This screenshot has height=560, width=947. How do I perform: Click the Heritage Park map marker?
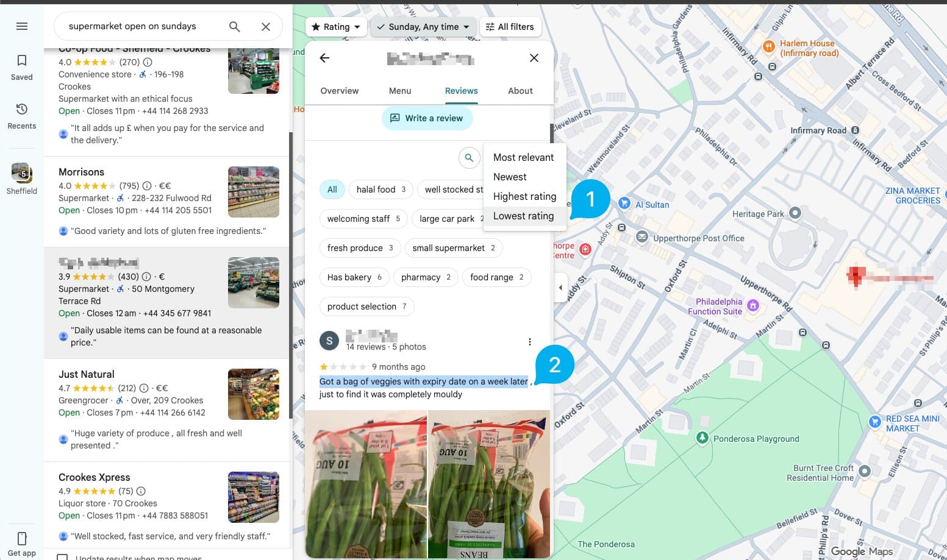[x=795, y=213]
